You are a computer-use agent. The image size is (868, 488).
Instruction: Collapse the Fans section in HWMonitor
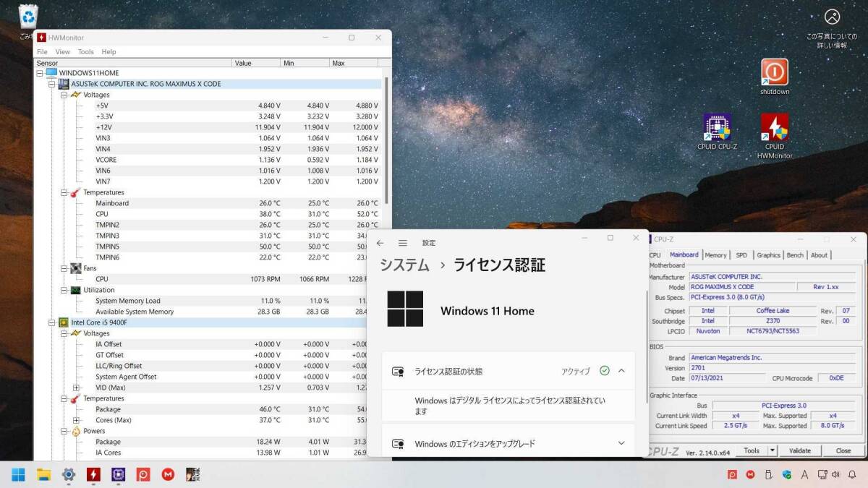[x=64, y=268]
